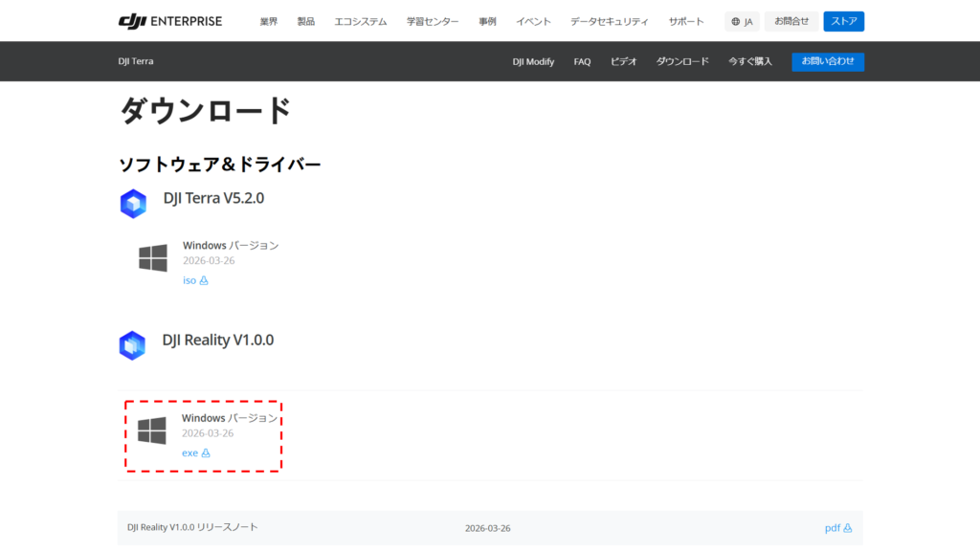
Task: Download the DJI Reality exe installer
Action: pos(195,452)
